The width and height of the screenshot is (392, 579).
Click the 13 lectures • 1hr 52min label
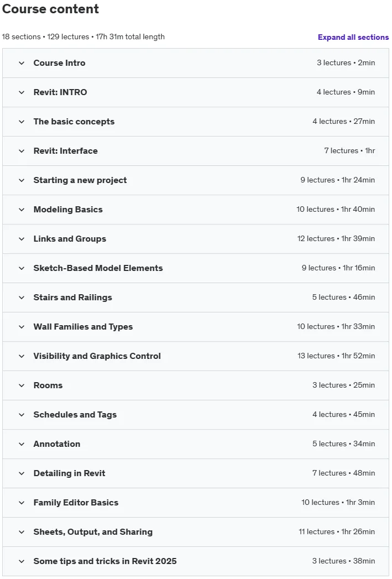[336, 356]
